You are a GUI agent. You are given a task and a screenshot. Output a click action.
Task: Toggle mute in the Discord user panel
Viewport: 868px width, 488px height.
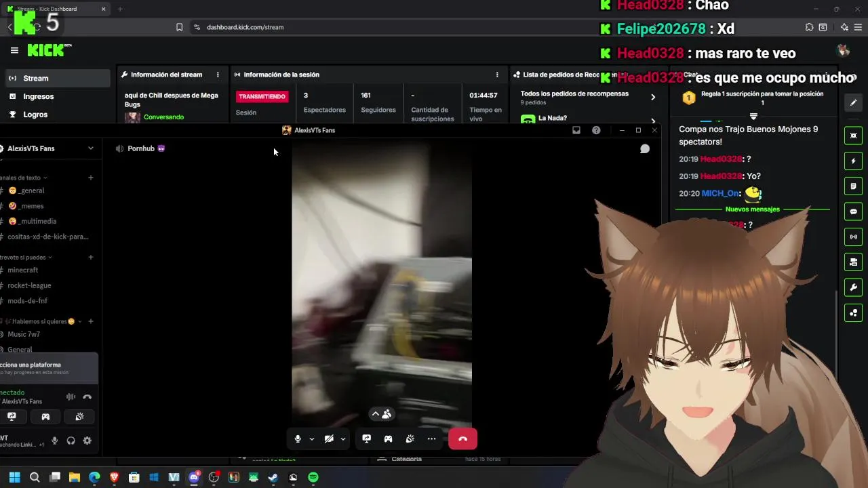tap(55, 441)
